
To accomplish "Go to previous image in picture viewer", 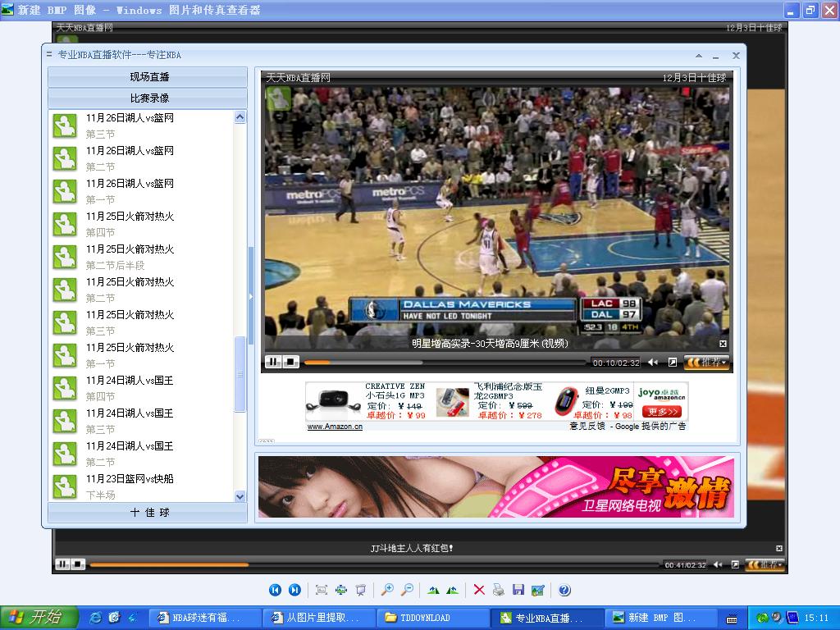I will click(x=275, y=590).
